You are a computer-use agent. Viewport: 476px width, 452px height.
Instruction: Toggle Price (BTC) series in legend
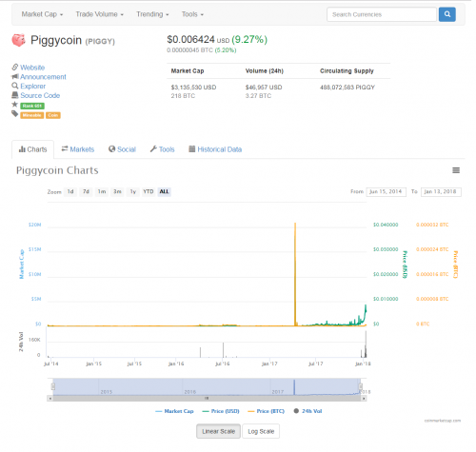[x=267, y=411]
